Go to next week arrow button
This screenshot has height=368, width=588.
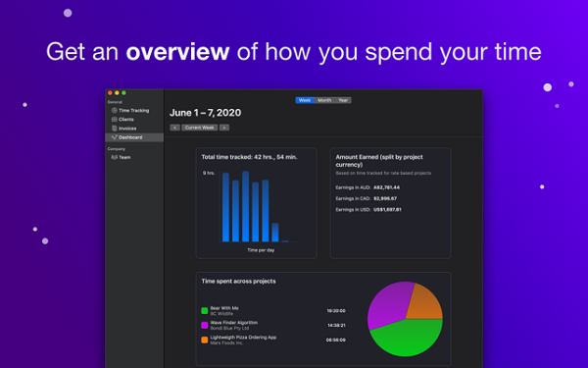coord(224,128)
